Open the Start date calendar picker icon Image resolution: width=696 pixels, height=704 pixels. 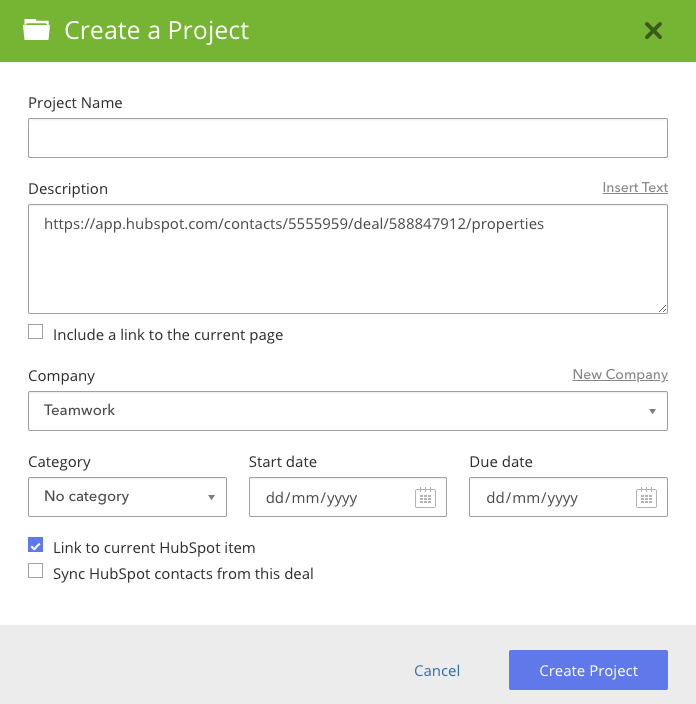(425, 497)
